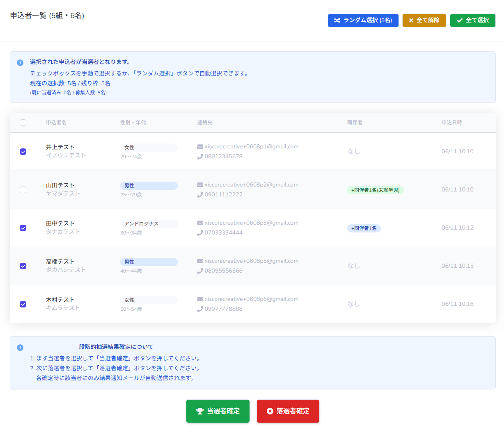Click the 同伴者 column header
The width and height of the screenshot is (504, 428).
(x=355, y=123)
